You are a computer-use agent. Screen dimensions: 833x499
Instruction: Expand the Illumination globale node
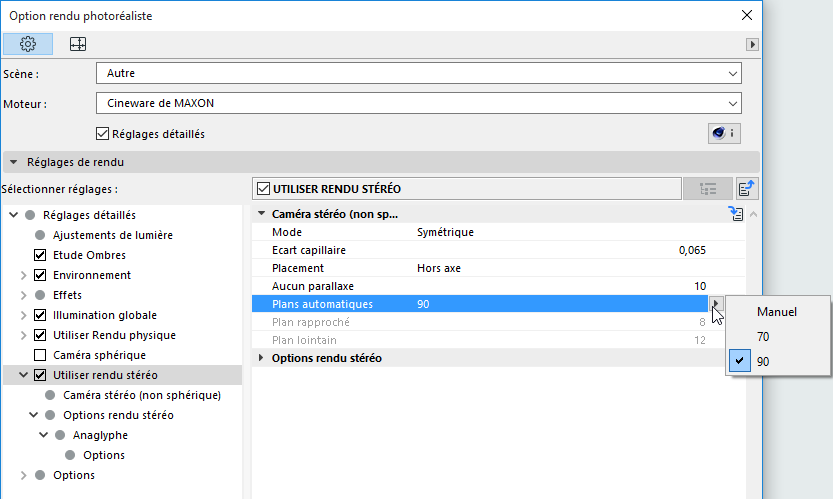(x=23, y=315)
